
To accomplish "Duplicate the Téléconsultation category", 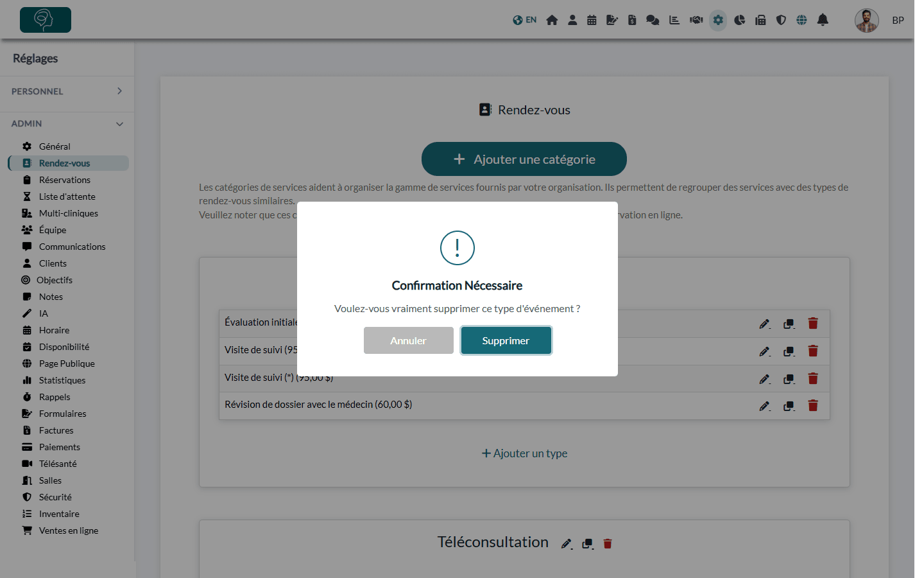I will [x=588, y=544].
